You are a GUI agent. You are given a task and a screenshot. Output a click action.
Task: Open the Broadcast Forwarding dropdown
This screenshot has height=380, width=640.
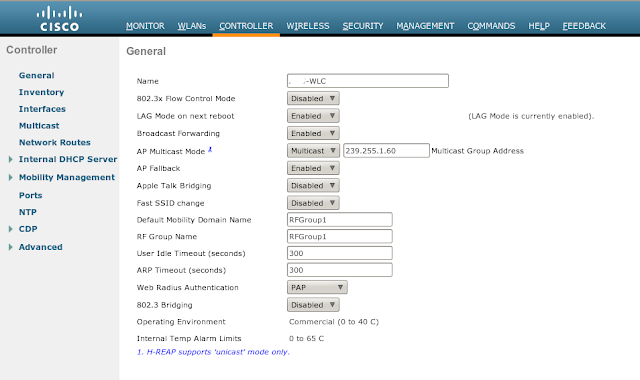pos(313,133)
